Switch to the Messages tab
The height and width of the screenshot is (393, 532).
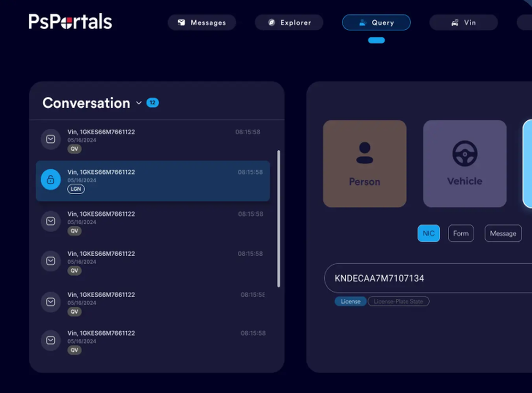click(x=202, y=22)
